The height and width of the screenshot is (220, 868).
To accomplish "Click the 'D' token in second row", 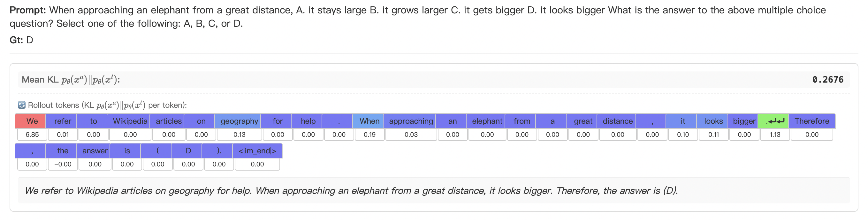I will pos(188,151).
